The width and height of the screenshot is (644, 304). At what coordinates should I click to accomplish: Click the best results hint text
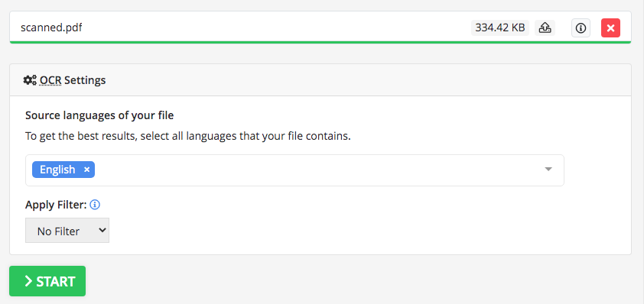tap(188, 136)
